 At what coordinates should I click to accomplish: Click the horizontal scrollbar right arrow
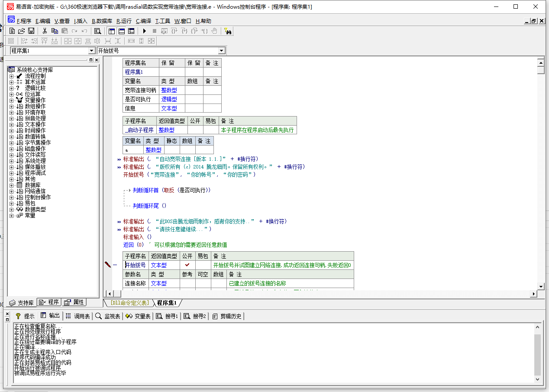click(x=534, y=294)
